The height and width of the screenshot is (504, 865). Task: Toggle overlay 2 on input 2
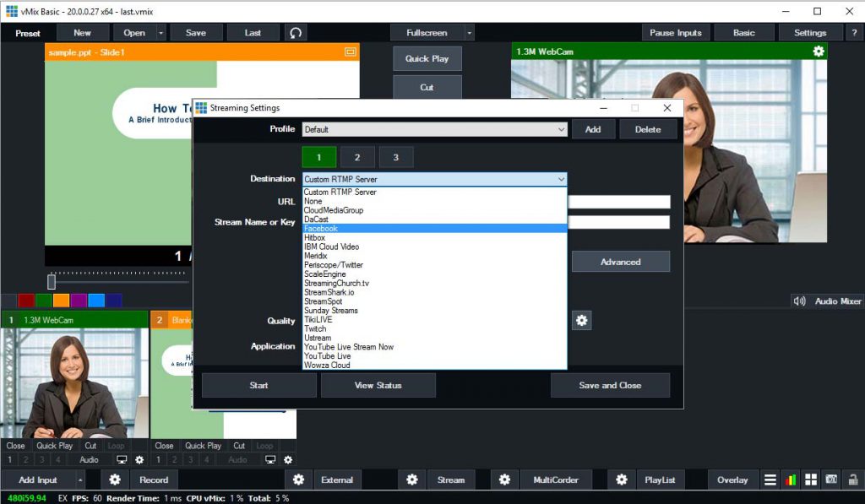tap(174, 459)
